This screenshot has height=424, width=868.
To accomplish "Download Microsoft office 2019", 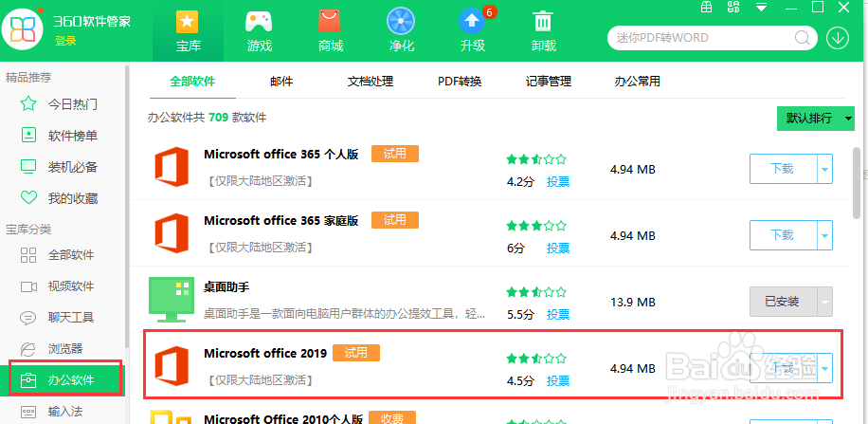I will click(784, 369).
